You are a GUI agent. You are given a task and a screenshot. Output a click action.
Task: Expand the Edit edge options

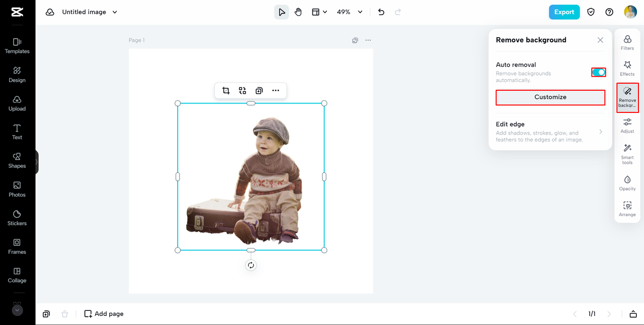550,132
